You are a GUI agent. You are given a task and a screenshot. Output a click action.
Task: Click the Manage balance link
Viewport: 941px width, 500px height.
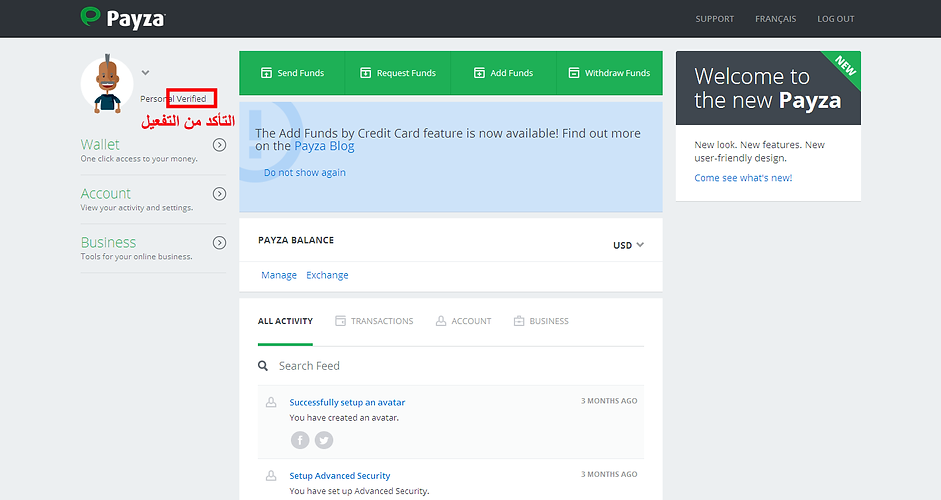[x=279, y=275]
